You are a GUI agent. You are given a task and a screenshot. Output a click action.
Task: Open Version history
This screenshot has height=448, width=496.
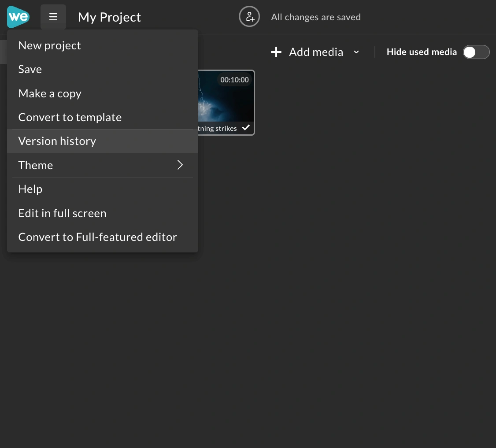[103, 141]
